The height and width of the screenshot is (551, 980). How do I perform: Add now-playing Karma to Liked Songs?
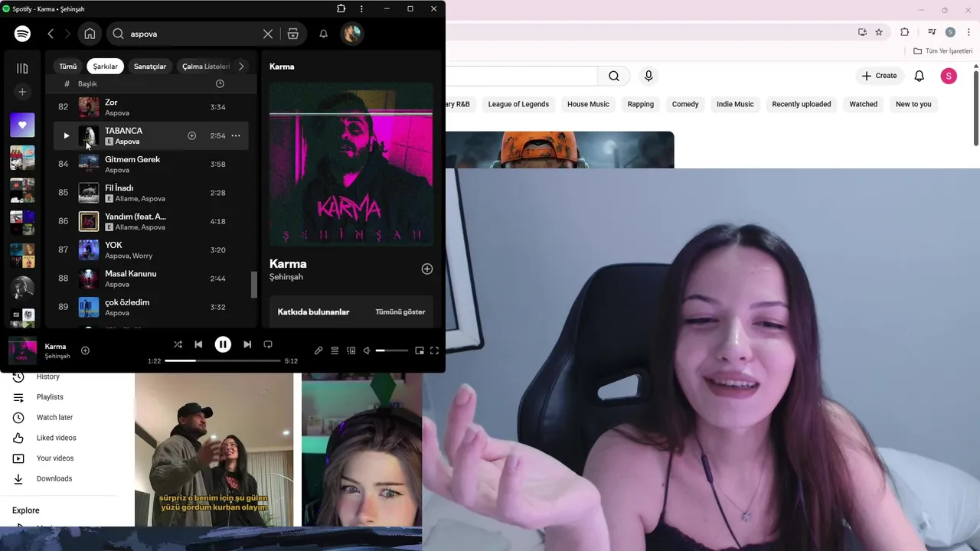click(85, 350)
